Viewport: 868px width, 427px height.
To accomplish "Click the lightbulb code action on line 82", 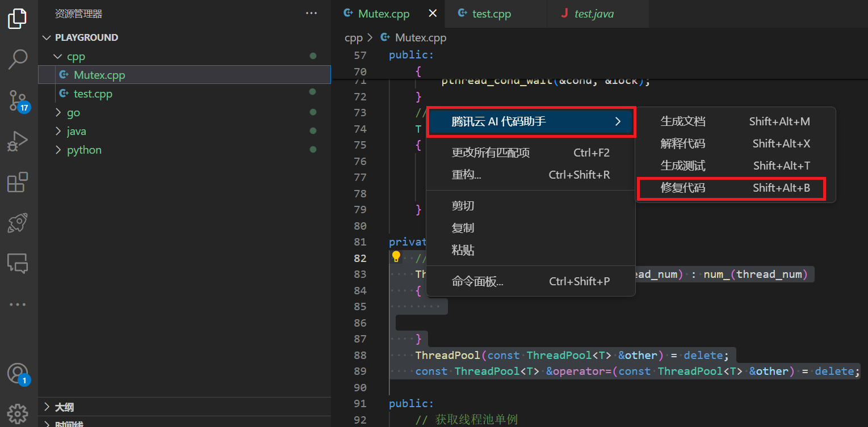I will (396, 257).
